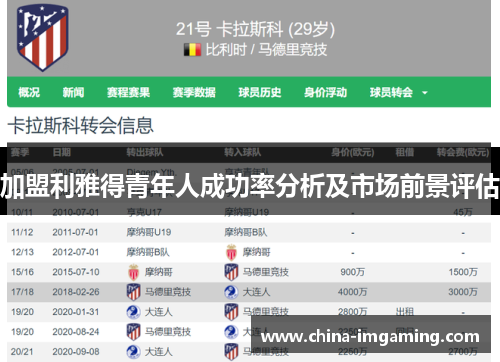Expand the dropdown arrow after 球员转会
This screenshot has width=500, height=362.
tap(425, 93)
